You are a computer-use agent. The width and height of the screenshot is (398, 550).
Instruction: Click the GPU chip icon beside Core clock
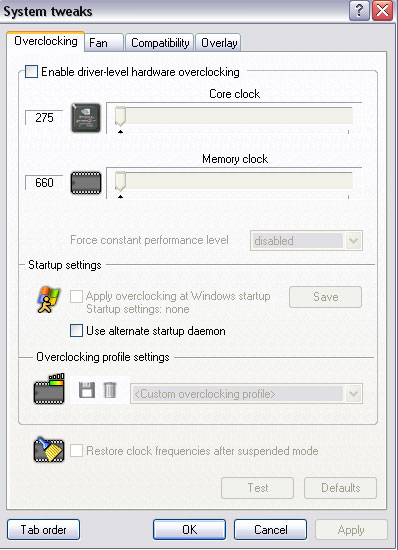pos(86,118)
